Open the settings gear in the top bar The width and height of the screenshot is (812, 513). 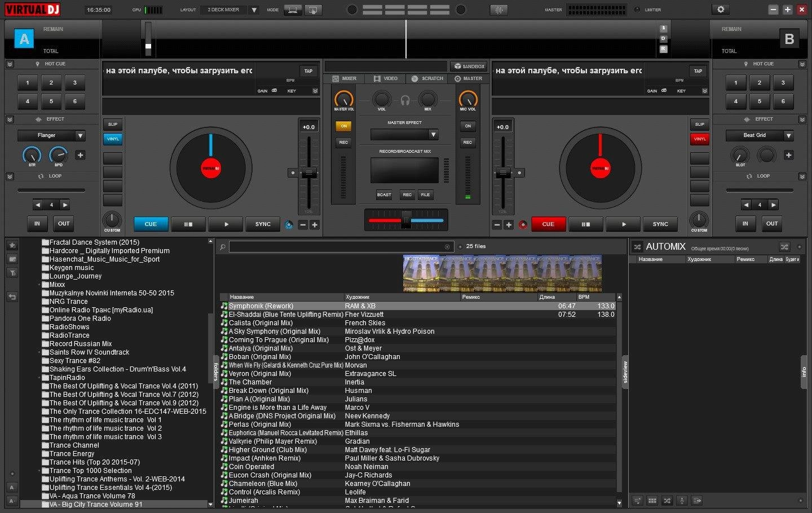point(721,10)
